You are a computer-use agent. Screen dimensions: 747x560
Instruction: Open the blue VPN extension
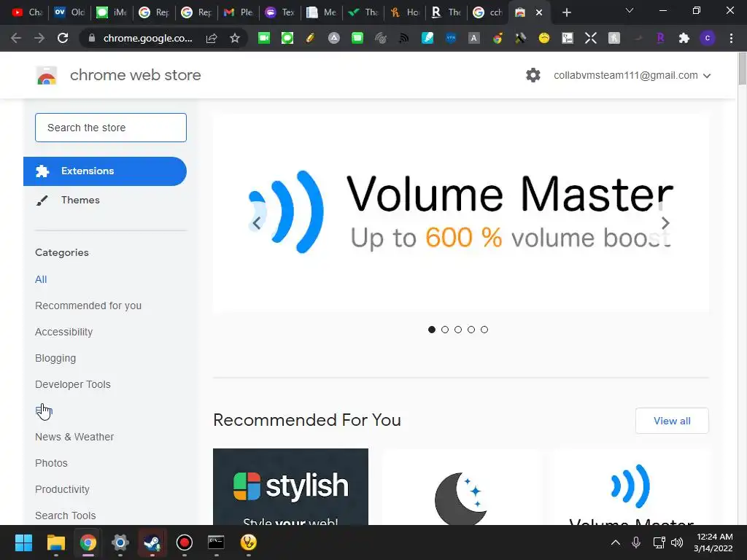click(x=451, y=38)
